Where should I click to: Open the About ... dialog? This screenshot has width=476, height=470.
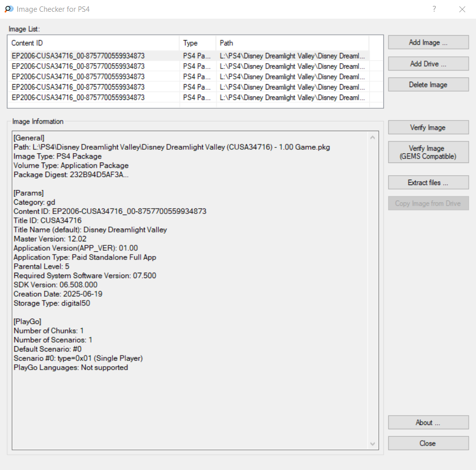tap(428, 423)
